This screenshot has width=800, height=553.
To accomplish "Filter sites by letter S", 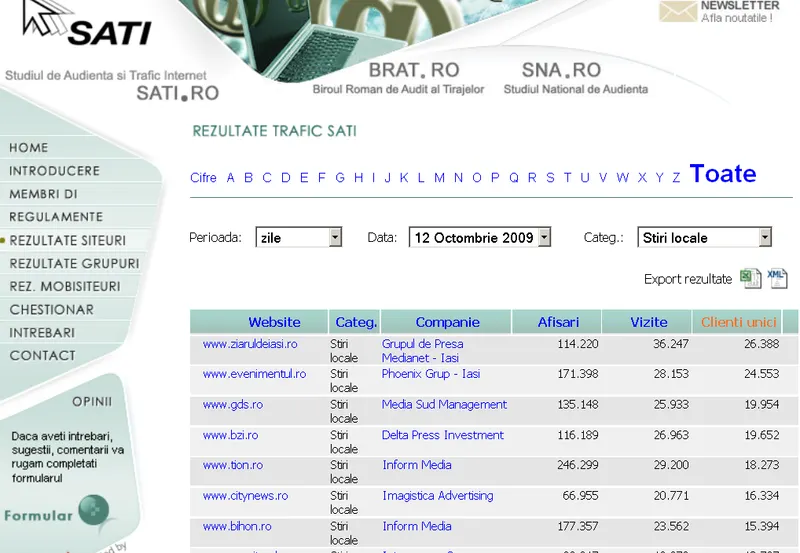I will coord(550,178).
